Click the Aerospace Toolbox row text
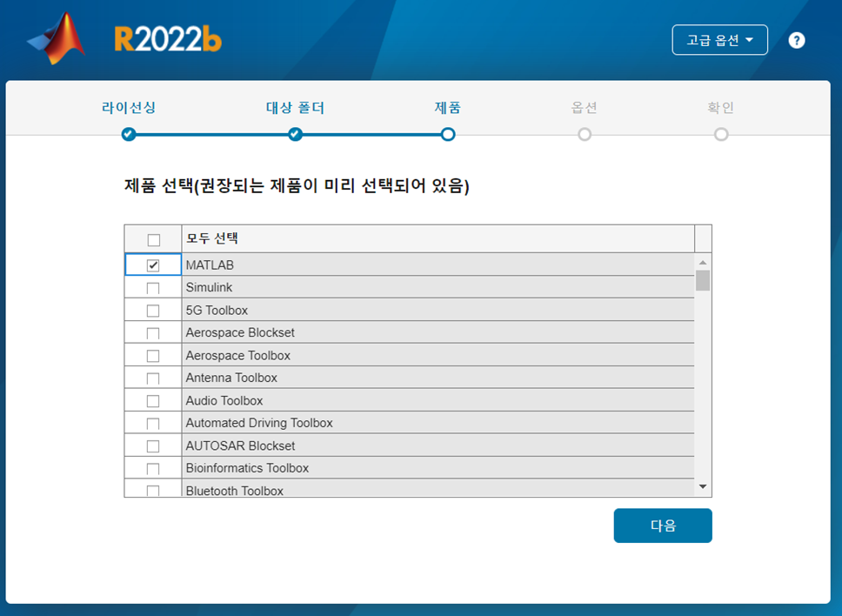This screenshot has height=616, width=842. 237,355
